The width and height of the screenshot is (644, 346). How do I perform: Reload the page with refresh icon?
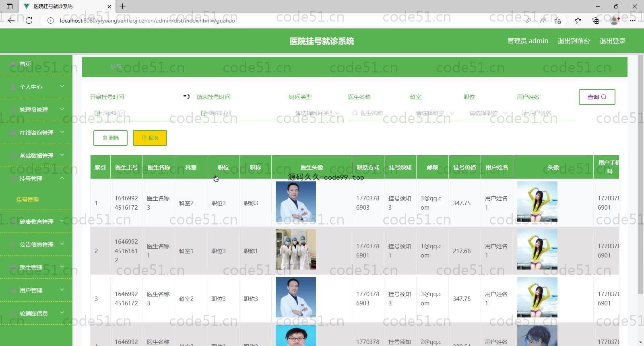(29, 20)
